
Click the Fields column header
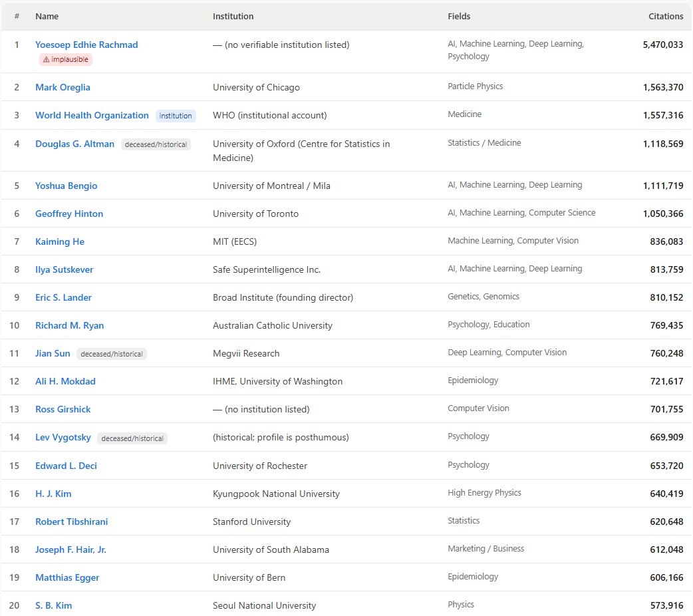tap(459, 17)
